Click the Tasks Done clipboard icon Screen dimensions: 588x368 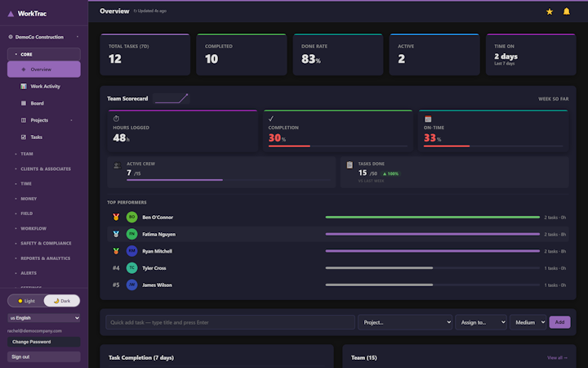[350, 165]
